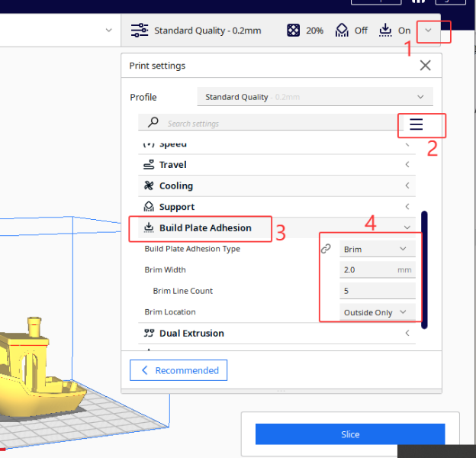Close the Print settings panel

point(426,66)
